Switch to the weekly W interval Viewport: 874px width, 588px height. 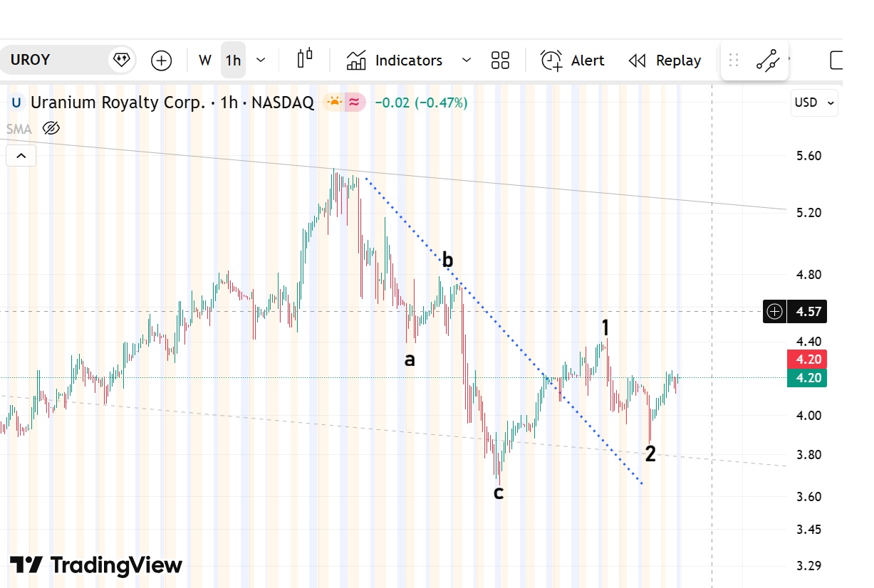coord(205,61)
